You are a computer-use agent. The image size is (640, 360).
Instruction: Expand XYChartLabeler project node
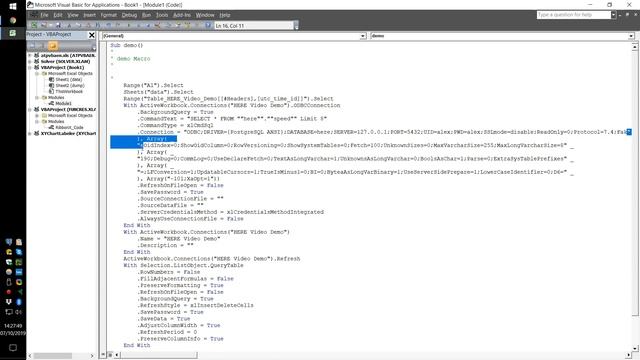30,133
